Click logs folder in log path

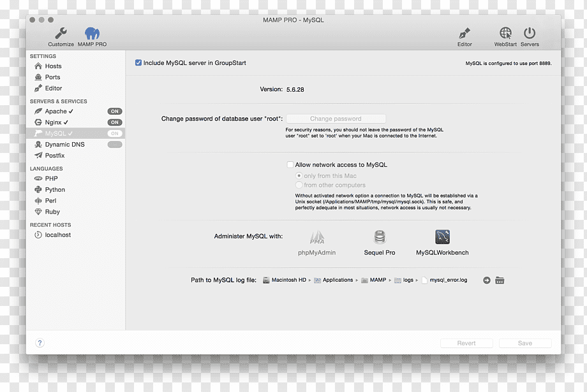[x=404, y=280]
